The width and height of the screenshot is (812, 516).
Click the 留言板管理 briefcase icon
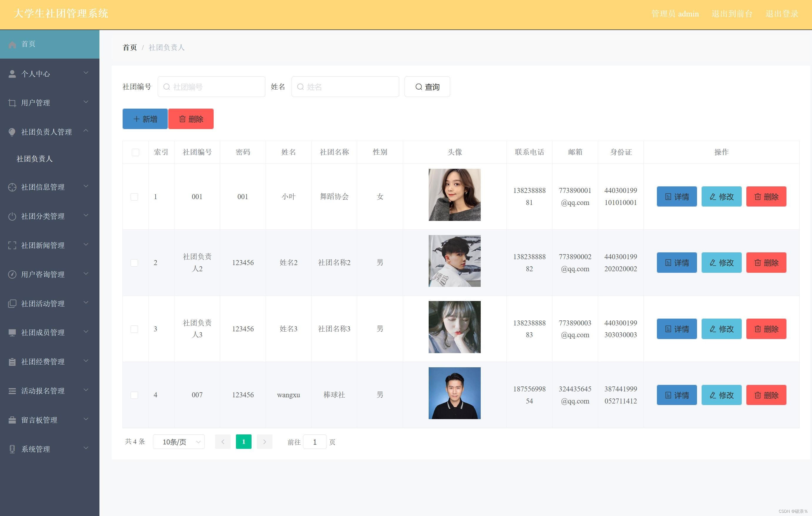(12, 420)
